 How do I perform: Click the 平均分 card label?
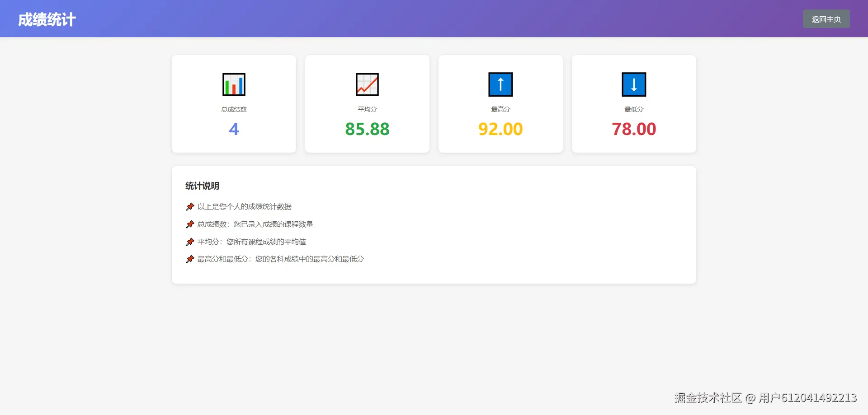pos(367,109)
